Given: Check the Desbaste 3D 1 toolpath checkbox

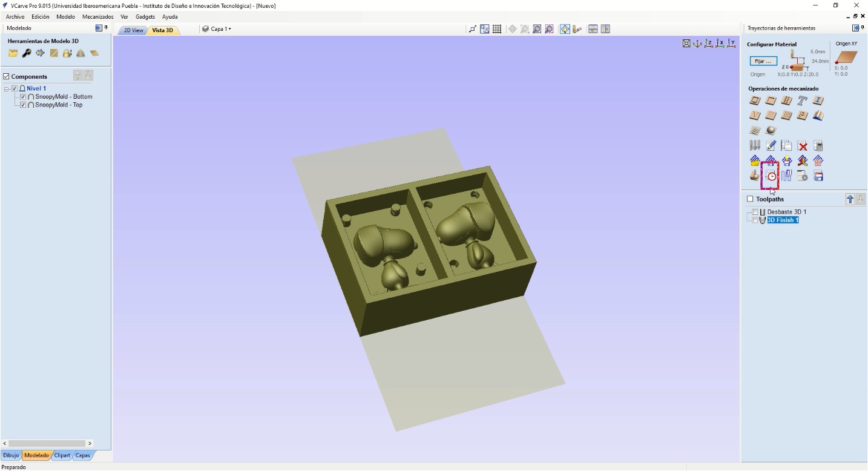Looking at the screenshot, I should [755, 212].
